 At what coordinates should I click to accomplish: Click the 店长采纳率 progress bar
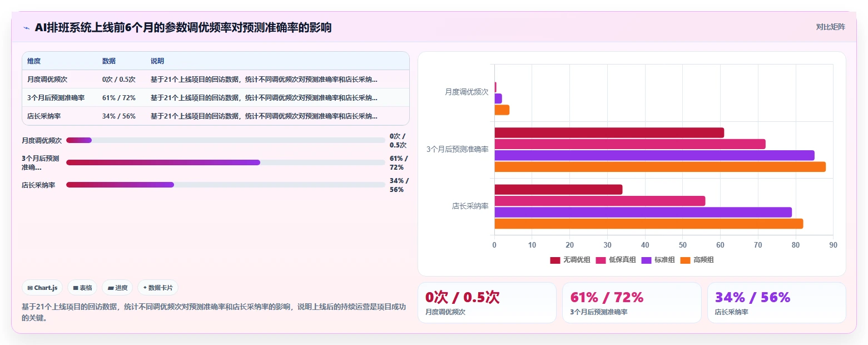tap(225, 185)
